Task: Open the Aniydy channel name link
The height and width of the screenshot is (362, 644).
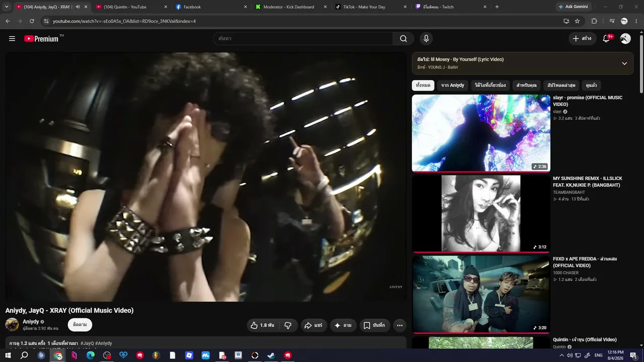Action: click(x=31, y=322)
